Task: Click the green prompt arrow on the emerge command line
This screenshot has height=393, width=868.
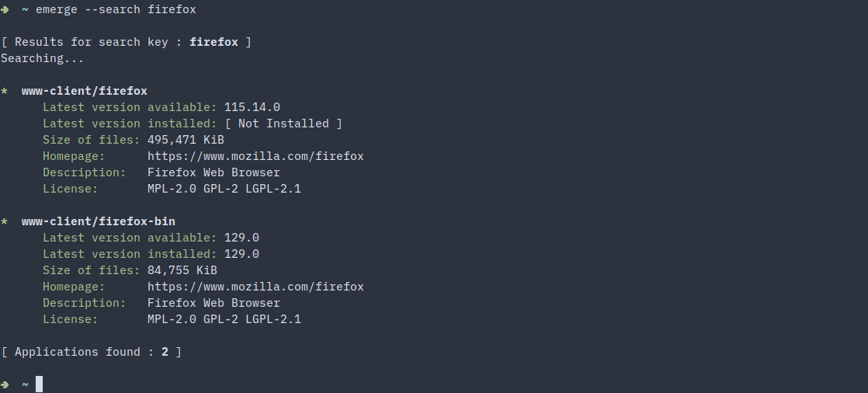Action: pos(5,9)
